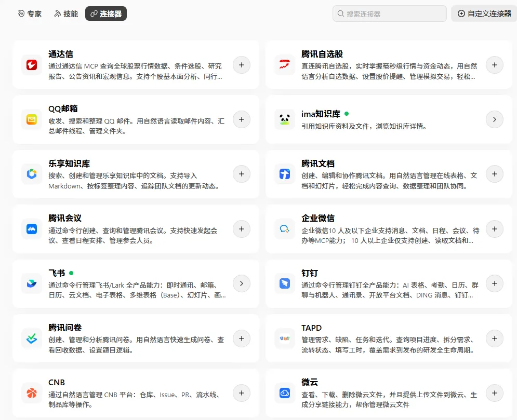The width and height of the screenshot is (517, 420).
Task: Add the 乐享知识库 connector with plus button
Action: point(242,174)
